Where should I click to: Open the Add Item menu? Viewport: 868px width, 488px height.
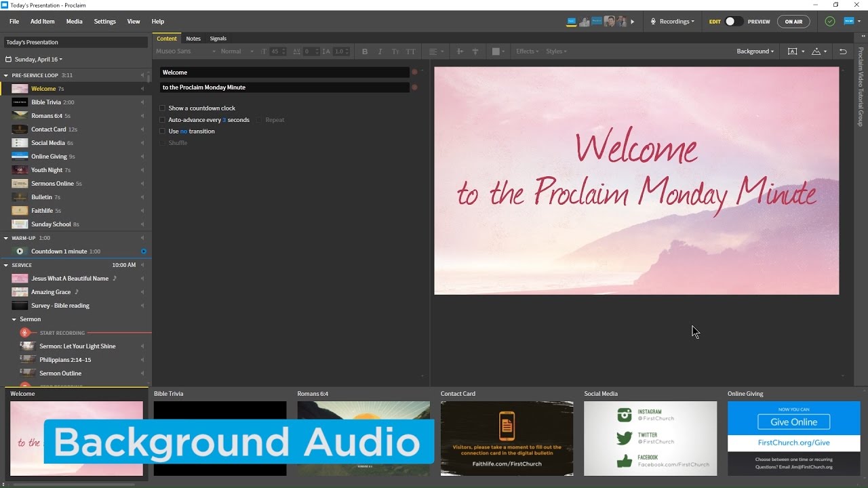43,22
